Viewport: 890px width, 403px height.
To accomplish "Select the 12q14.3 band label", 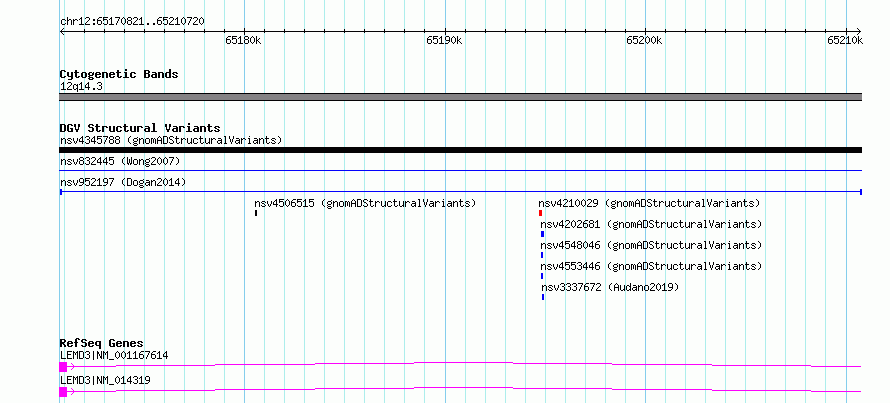I will coord(81,87).
